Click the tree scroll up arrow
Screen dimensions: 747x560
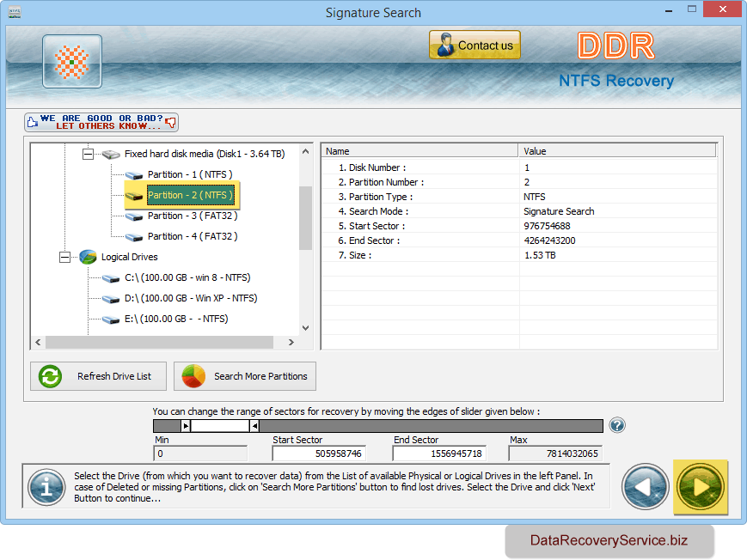tap(306, 151)
